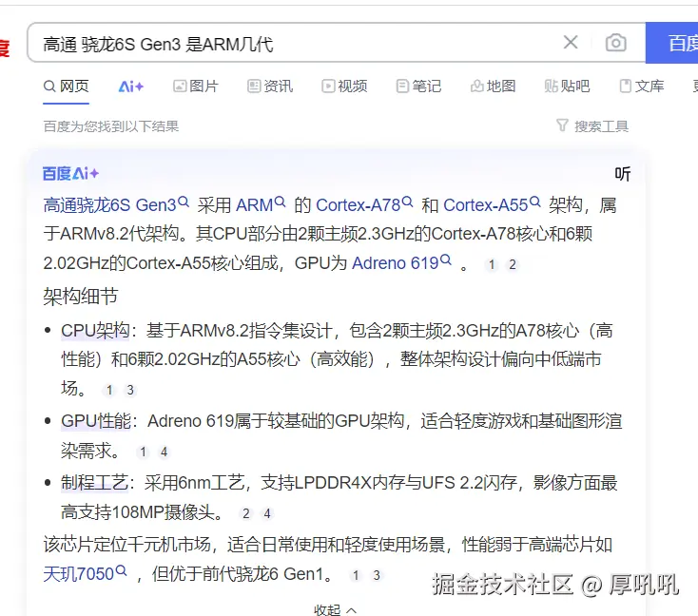Open the ARM keyword link

point(254,205)
